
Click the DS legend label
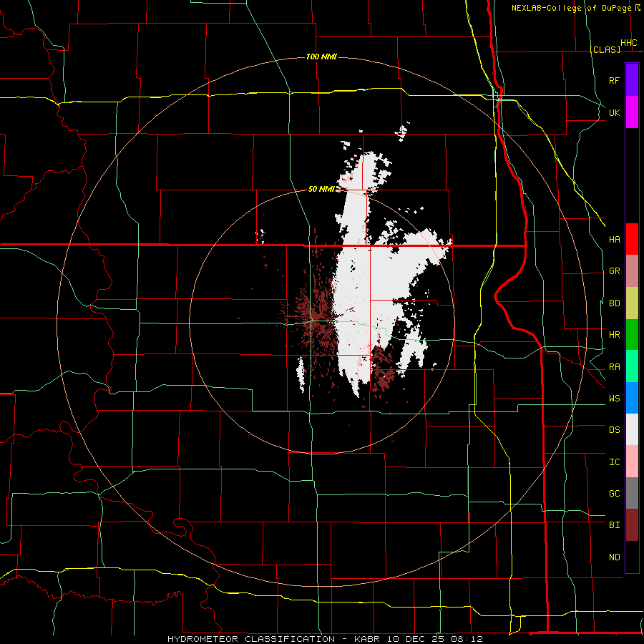coord(614,430)
